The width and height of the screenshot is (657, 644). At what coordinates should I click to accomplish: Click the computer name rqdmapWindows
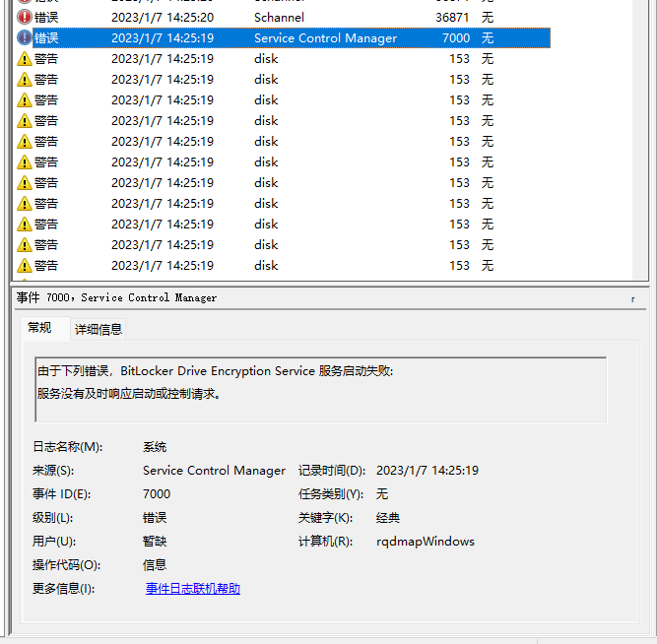click(x=426, y=542)
